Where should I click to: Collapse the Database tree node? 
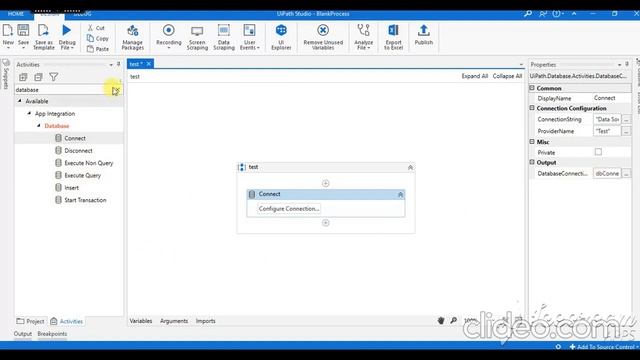[39, 126]
